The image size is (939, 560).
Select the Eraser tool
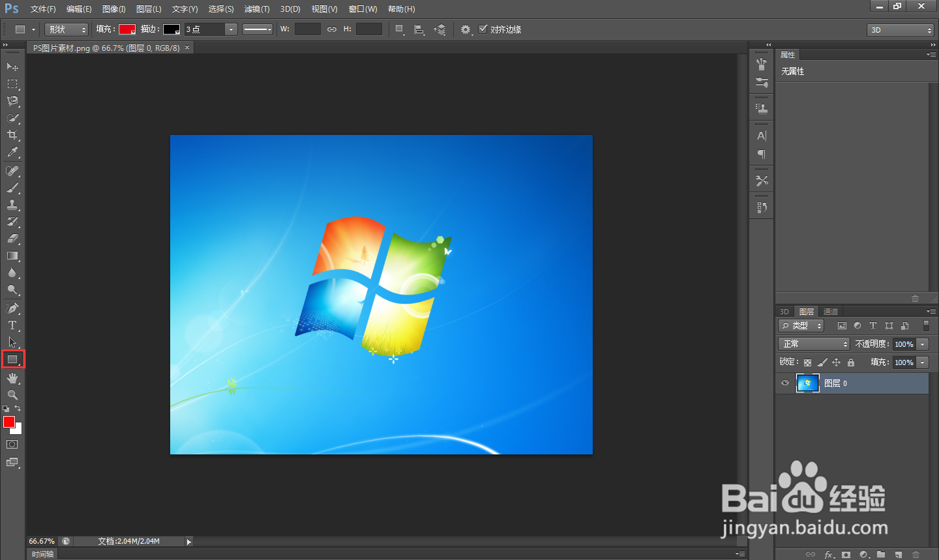click(x=12, y=239)
